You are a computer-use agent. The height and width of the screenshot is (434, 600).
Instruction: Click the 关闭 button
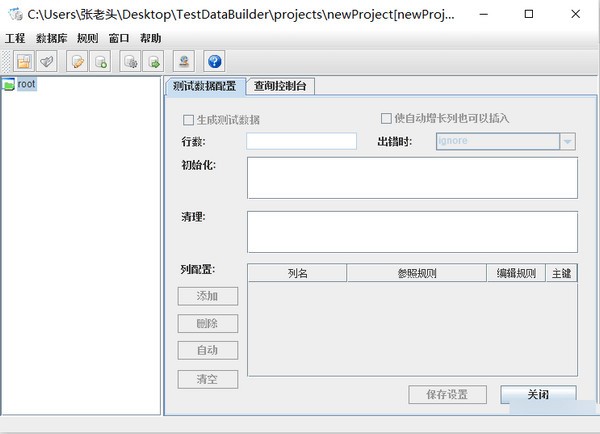click(x=538, y=394)
